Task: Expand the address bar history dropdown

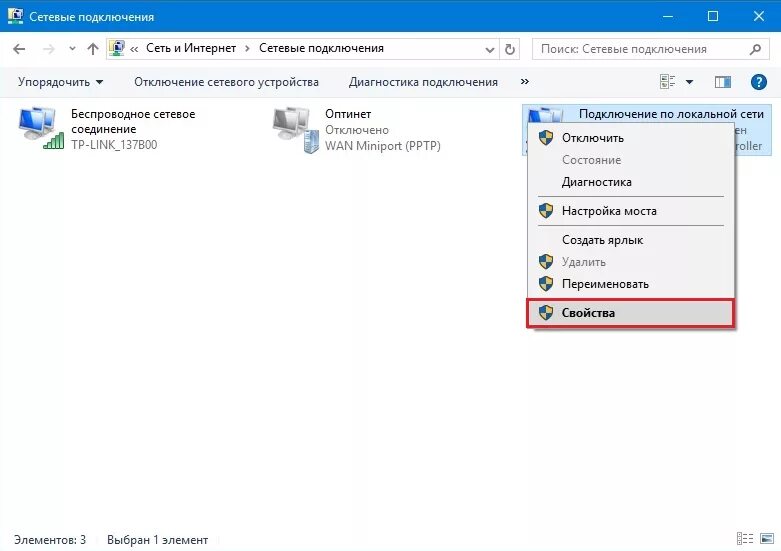Action: [x=490, y=49]
